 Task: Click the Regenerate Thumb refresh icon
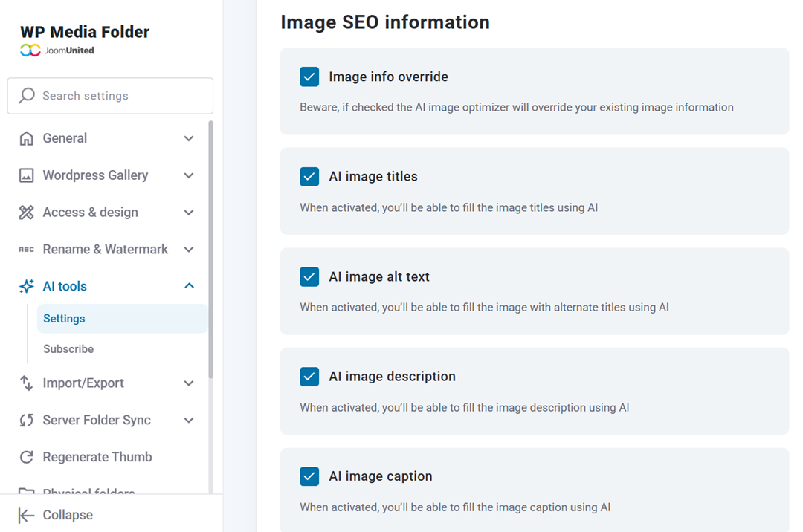point(27,457)
